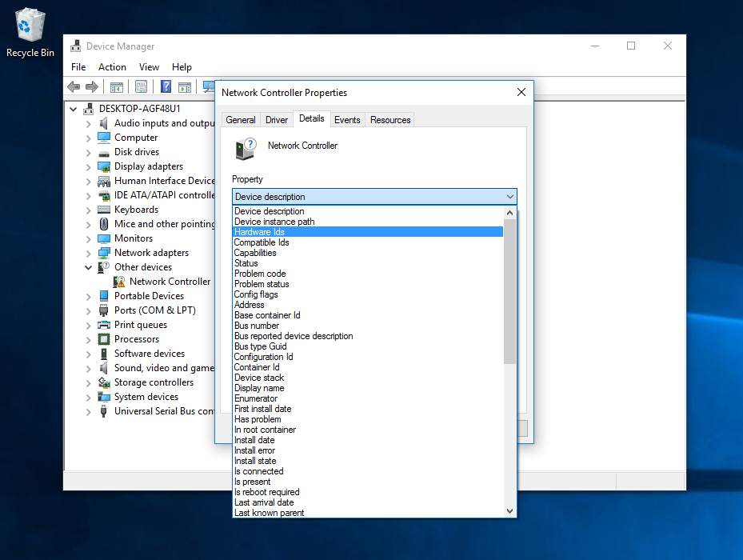Viewport: 743px width, 560px height.
Task: Expand the Display adapters tree node
Action: point(88,166)
